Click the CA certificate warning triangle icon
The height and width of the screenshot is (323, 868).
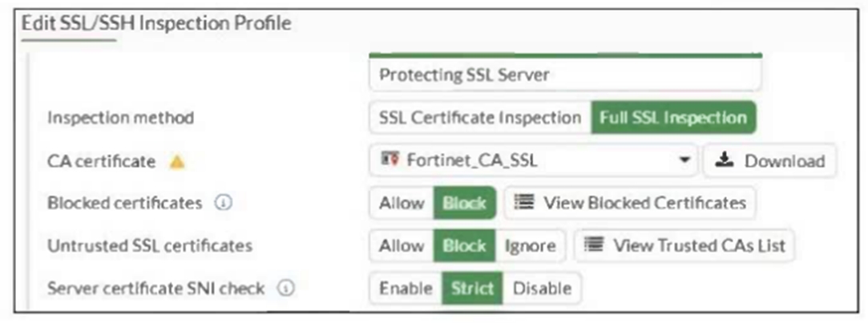coord(177,161)
